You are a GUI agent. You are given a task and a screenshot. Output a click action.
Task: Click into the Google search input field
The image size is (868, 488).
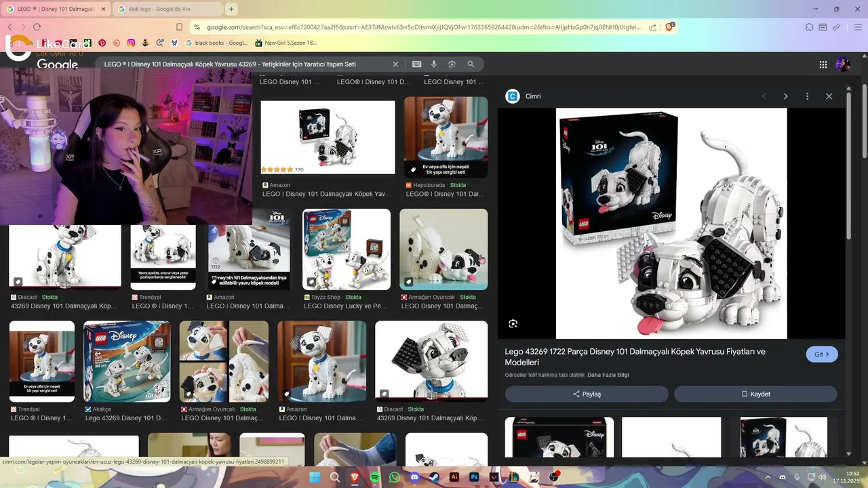[x=230, y=64]
